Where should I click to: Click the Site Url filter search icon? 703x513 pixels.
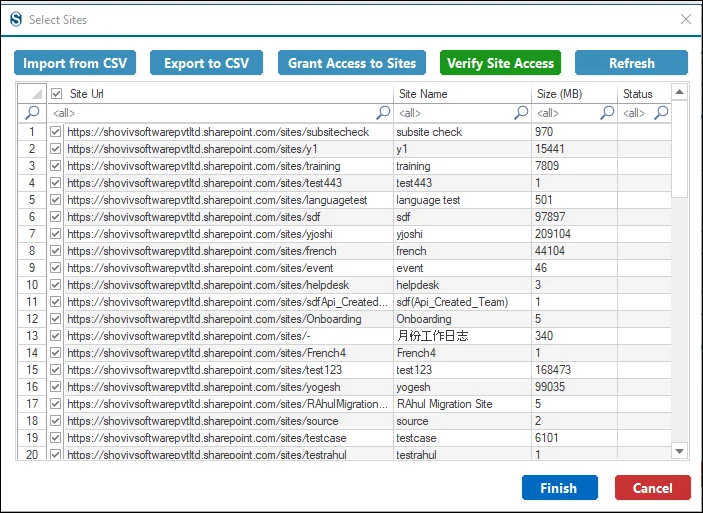pos(383,113)
